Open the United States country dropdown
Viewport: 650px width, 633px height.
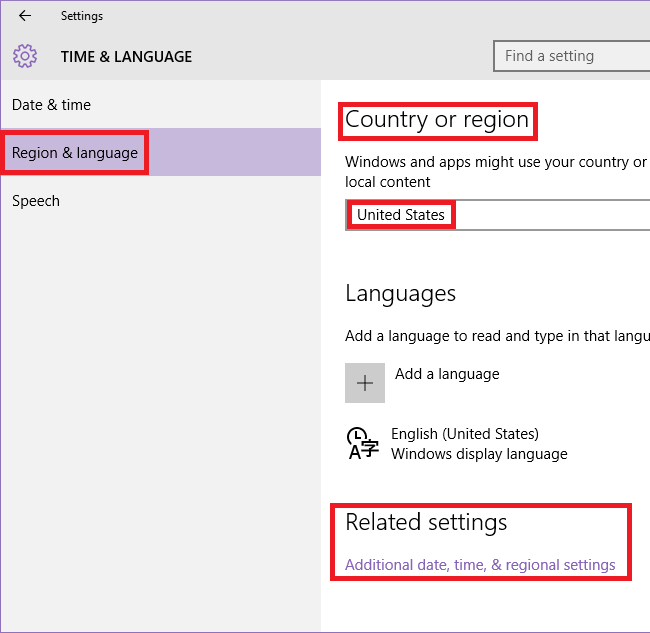497,215
